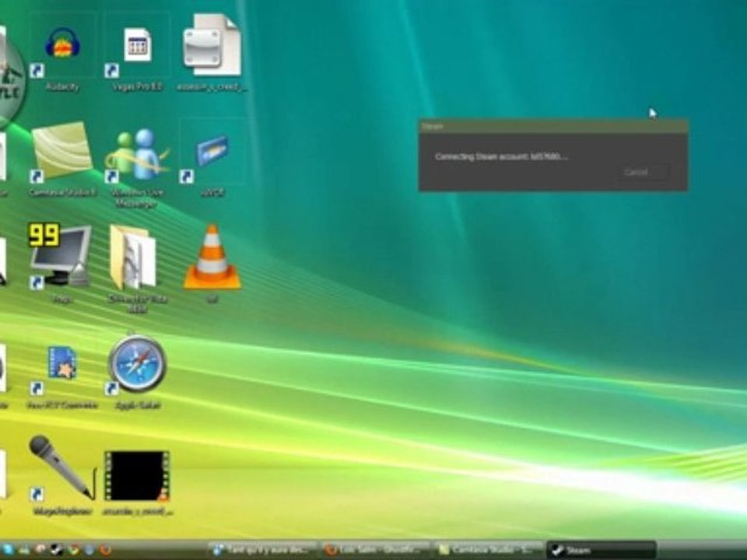Image resolution: width=747 pixels, height=560 pixels.
Task: Click the Steam icon in quick launch
Action: click(x=56, y=550)
